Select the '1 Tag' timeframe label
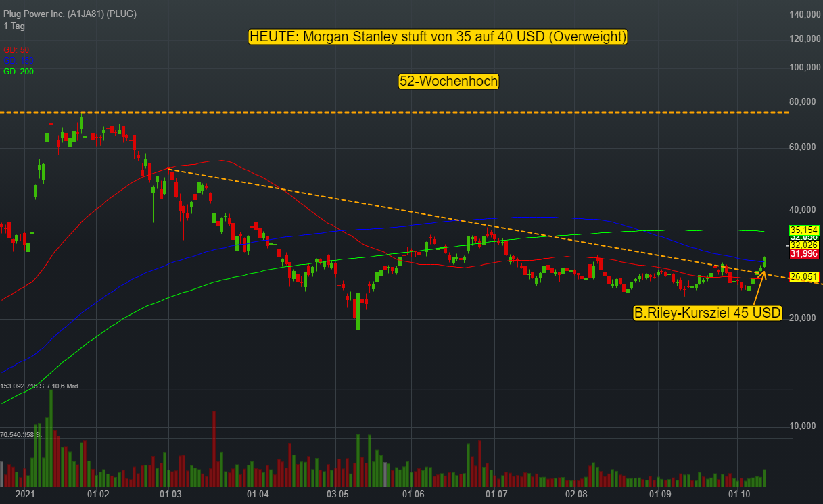823x504 pixels. (14, 26)
